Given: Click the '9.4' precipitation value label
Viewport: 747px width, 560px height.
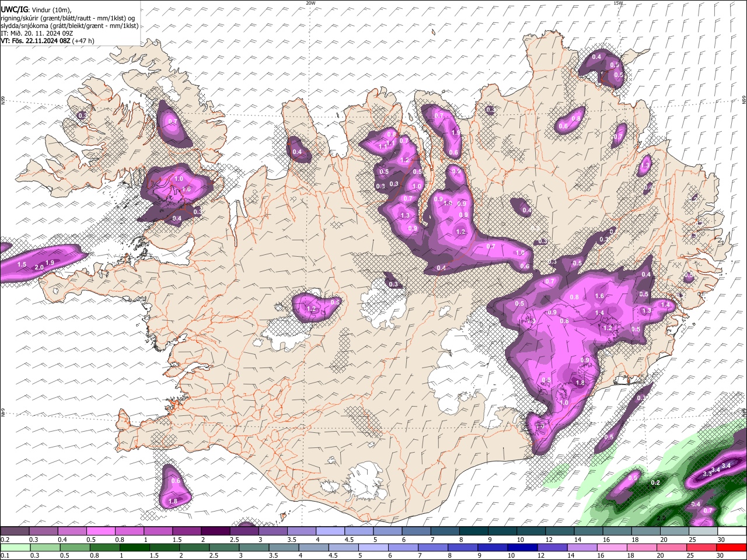Looking at the screenshot, I should click(x=696, y=504).
